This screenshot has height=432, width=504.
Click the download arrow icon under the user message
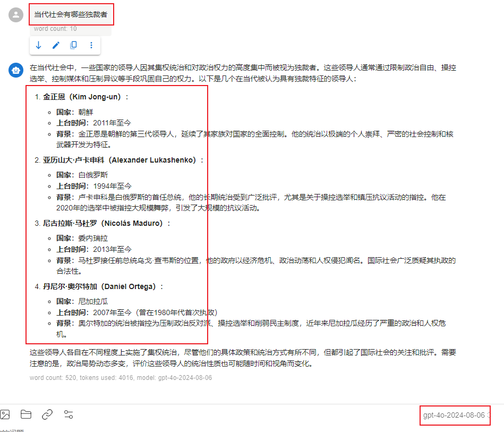pos(39,45)
